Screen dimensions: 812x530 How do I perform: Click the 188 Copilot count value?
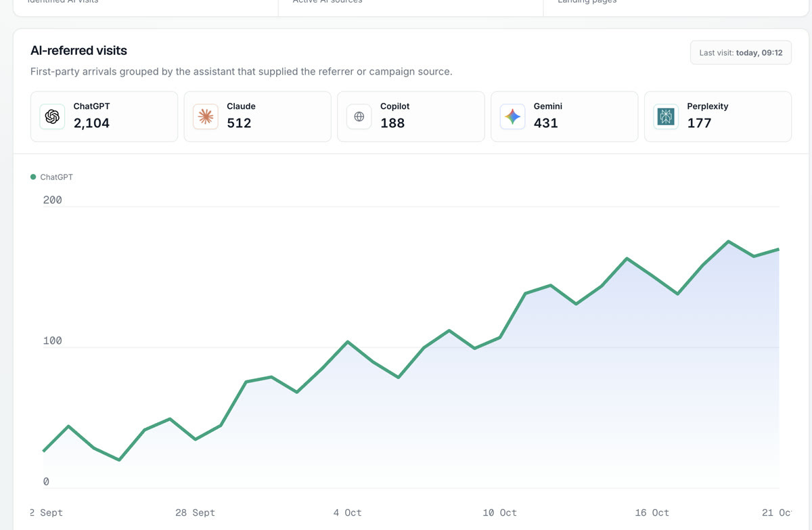(x=392, y=123)
